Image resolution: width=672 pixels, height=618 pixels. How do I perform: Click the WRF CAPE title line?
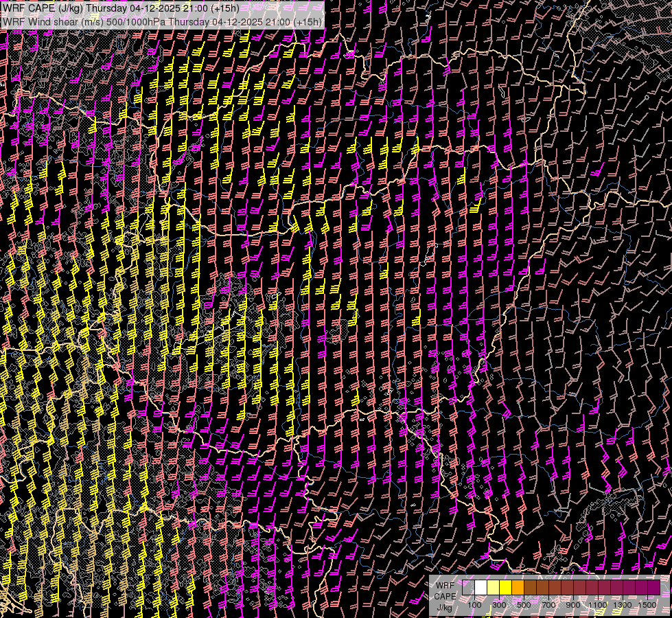click(x=120, y=8)
